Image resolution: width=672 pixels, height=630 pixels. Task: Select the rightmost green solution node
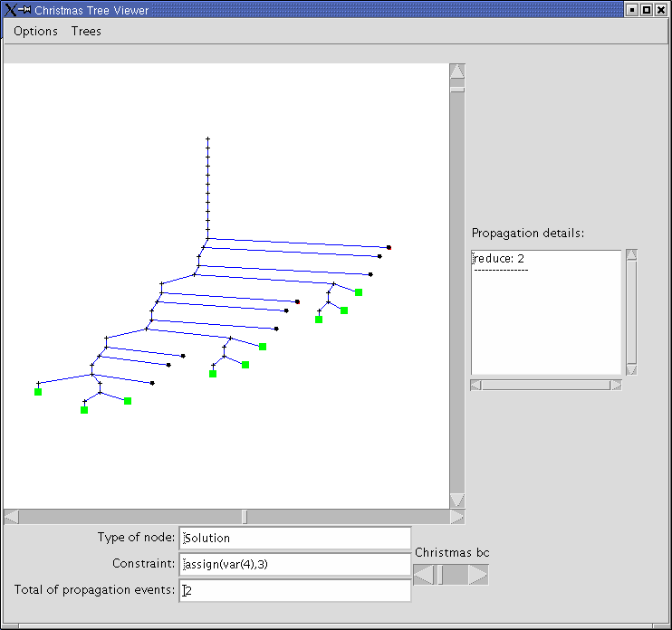tap(359, 292)
